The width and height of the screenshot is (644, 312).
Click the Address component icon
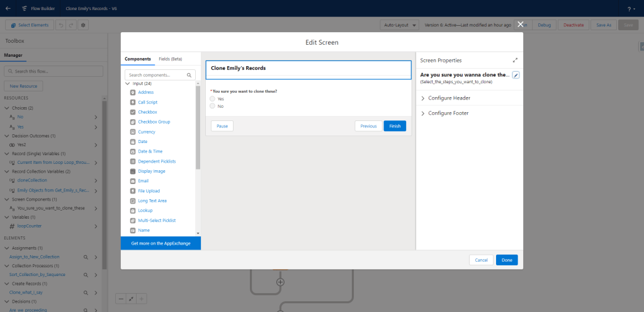pyautogui.click(x=132, y=92)
